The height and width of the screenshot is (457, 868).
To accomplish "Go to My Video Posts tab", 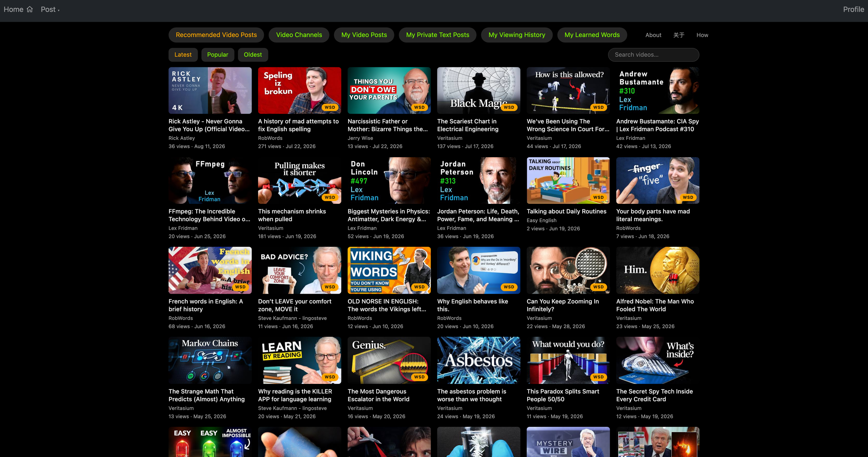I will click(x=364, y=35).
